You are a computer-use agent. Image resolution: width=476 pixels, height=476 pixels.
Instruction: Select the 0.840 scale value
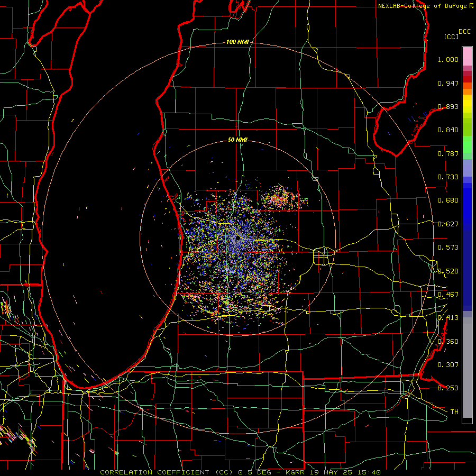click(448, 130)
